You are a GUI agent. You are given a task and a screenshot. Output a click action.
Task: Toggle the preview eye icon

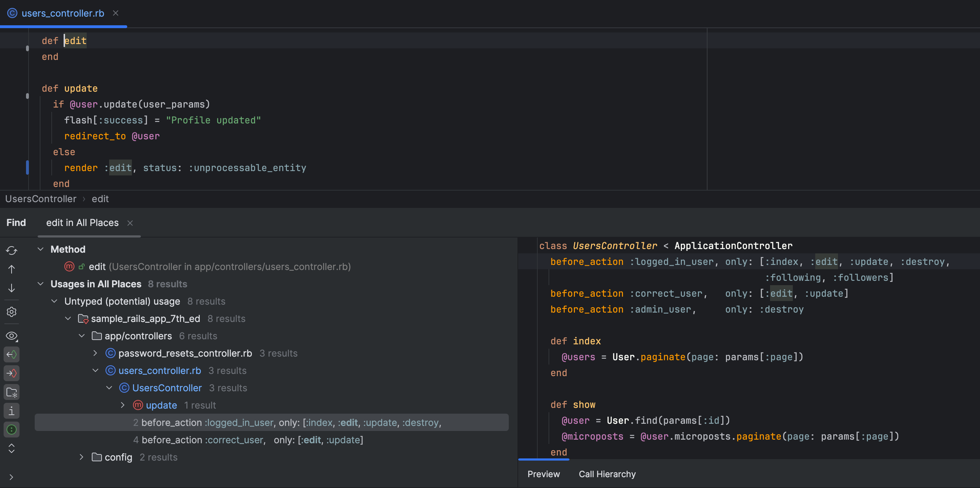(x=12, y=336)
